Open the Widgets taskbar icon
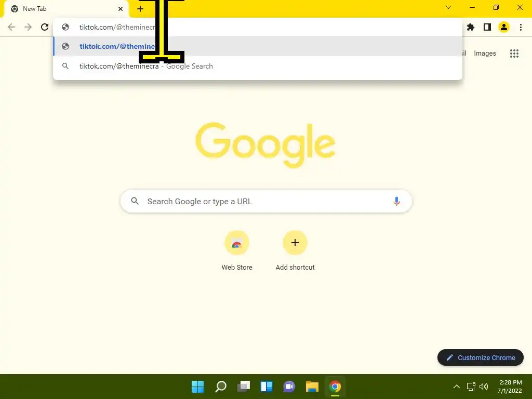This screenshot has width=532, height=399. click(x=267, y=387)
